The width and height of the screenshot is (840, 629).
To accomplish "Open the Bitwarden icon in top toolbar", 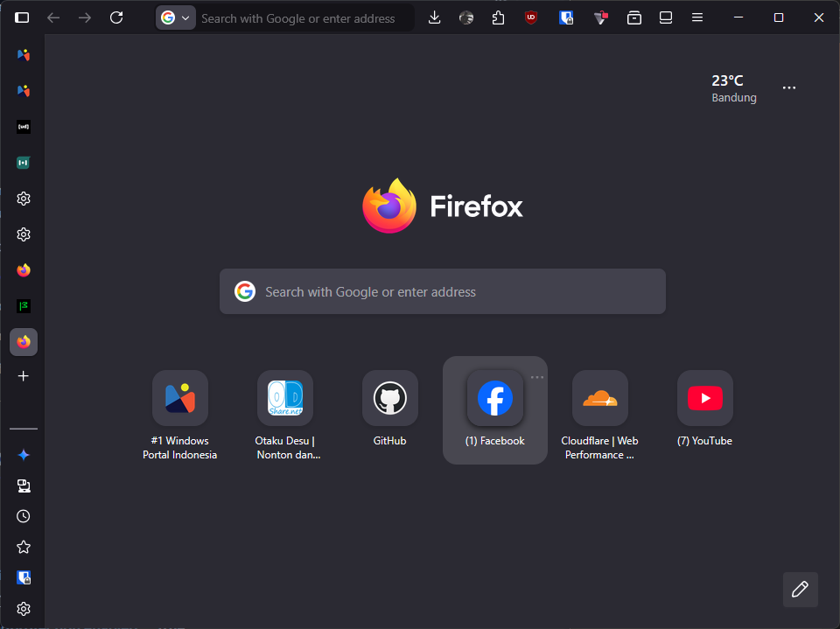I will point(566,17).
